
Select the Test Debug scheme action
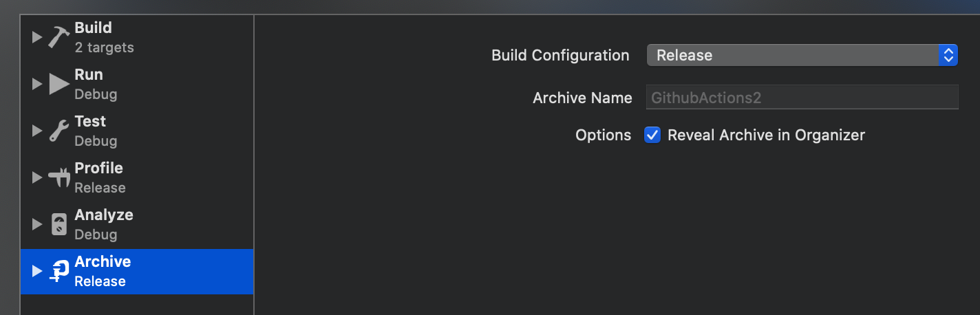(x=137, y=131)
